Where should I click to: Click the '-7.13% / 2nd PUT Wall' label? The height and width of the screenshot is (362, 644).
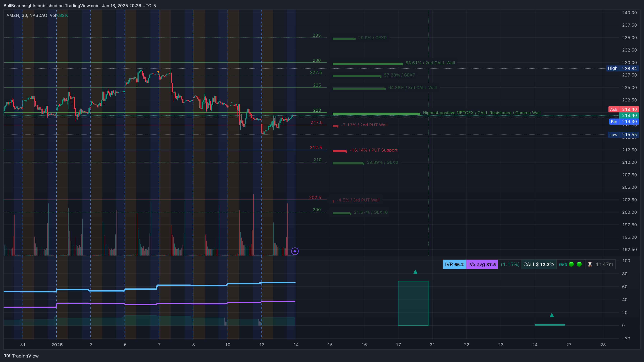[x=364, y=125]
